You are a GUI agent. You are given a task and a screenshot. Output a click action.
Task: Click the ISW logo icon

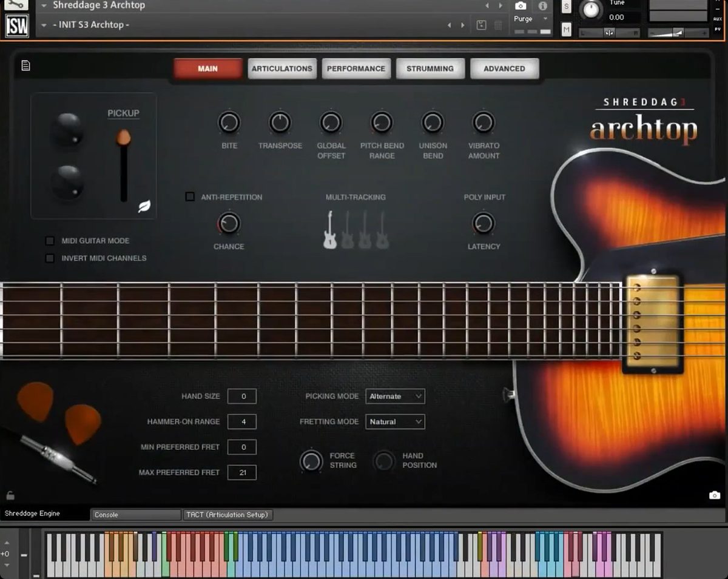18,26
